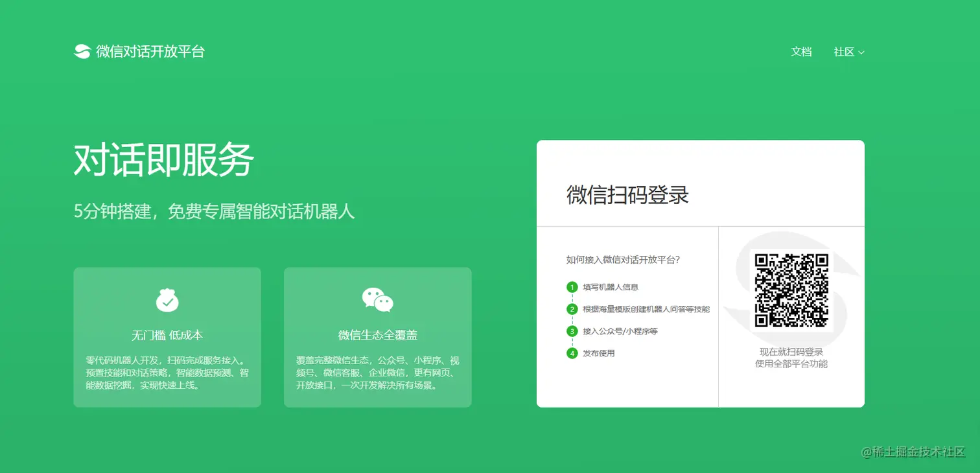
Task: Click the 微信生态全覆盖 card heading
Action: 378,335
